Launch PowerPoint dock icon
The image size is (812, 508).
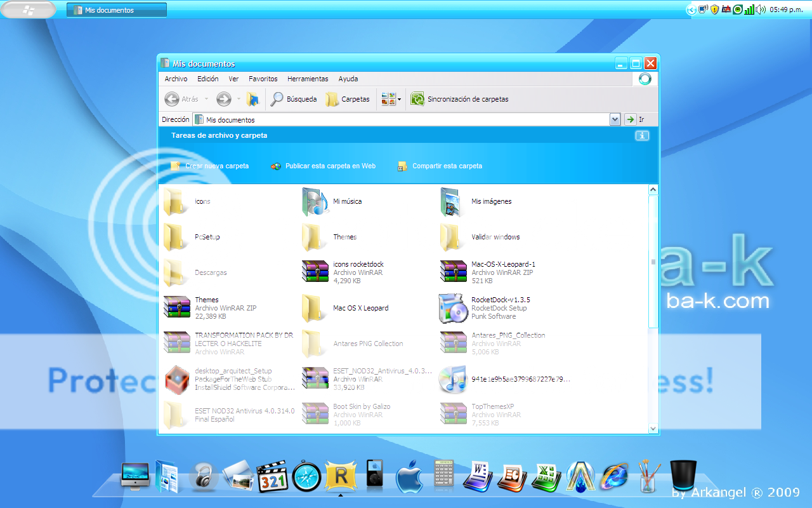(x=513, y=478)
